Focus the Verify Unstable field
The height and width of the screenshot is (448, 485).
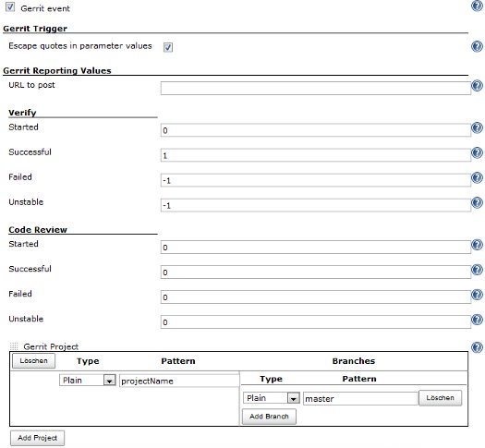tap(316, 205)
